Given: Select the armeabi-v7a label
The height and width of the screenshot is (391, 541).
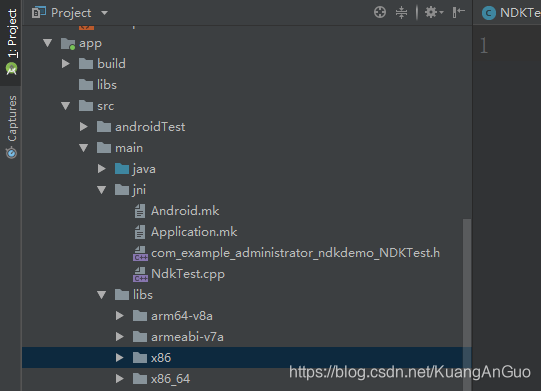Looking at the screenshot, I should [x=187, y=337].
